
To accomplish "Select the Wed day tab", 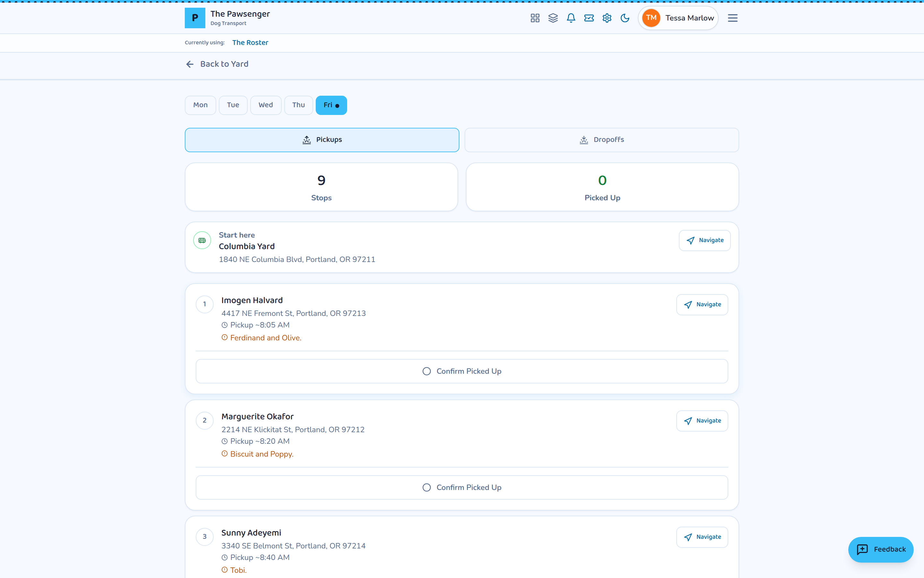I will [x=266, y=105].
